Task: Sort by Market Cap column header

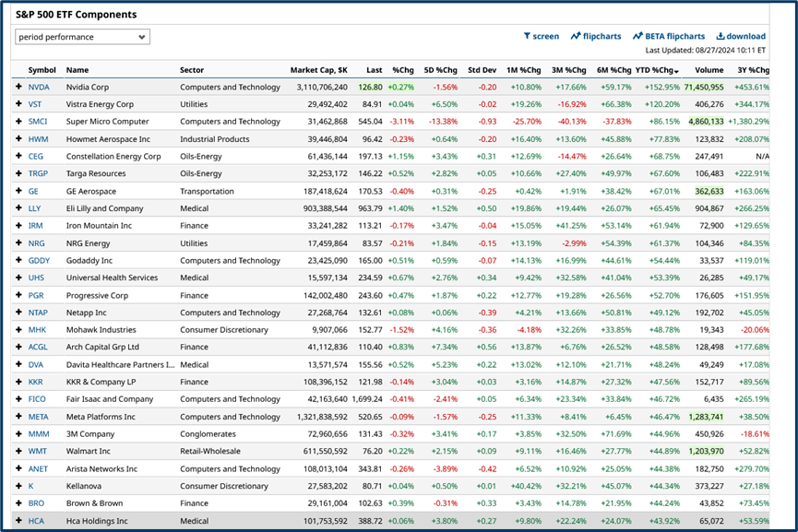Action: (319, 70)
